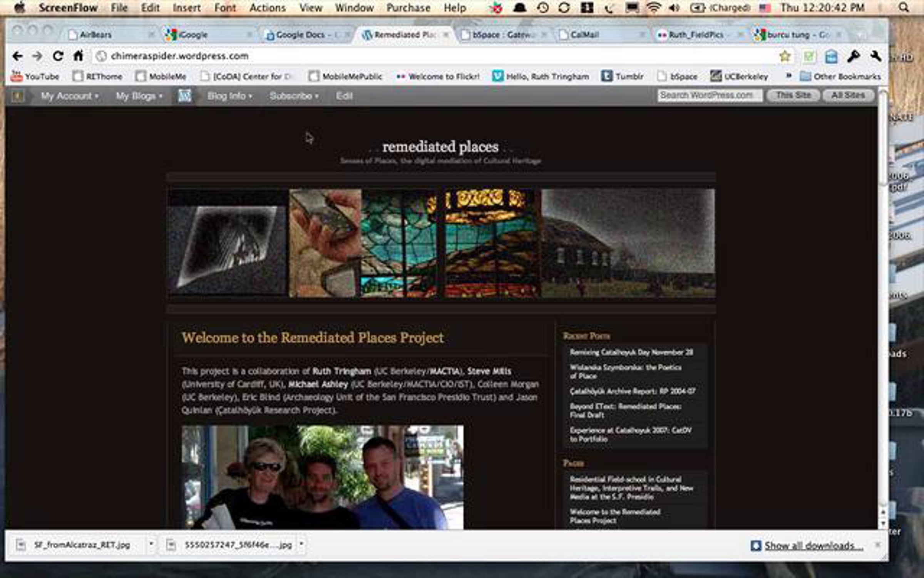The height and width of the screenshot is (578, 924).
Task: Open Welcome to the Remediated Places Project post
Action: (x=313, y=338)
